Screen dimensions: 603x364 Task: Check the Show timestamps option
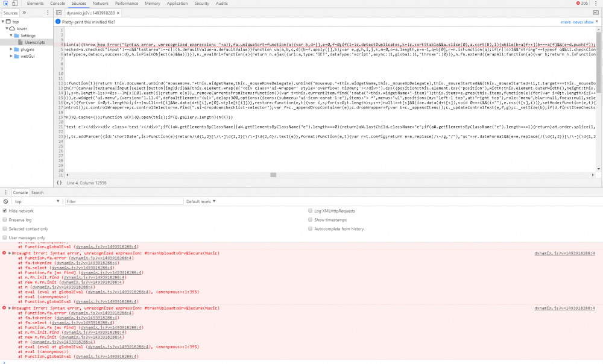coord(310,220)
